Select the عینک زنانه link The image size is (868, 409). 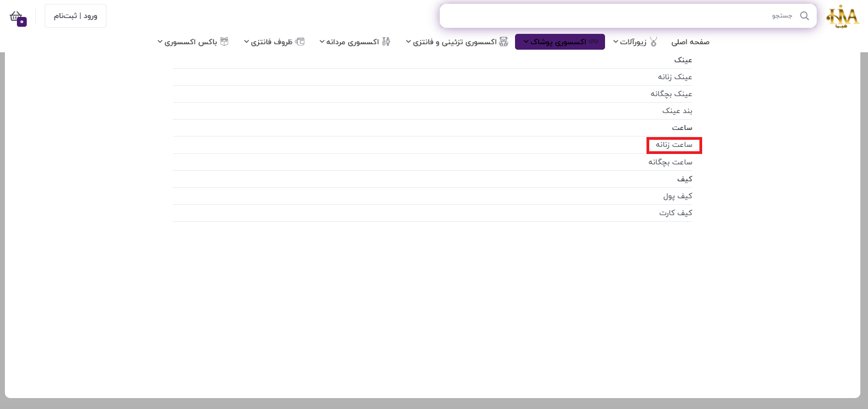675,77
